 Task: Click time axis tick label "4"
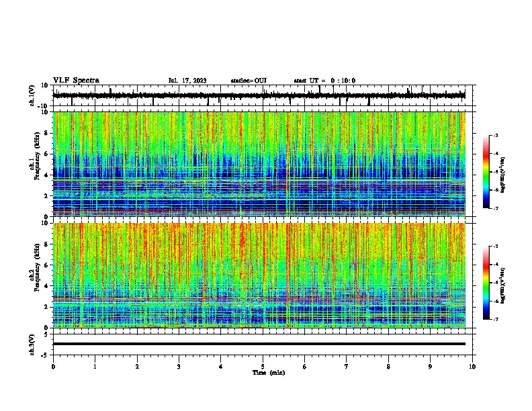pyautogui.click(x=221, y=367)
